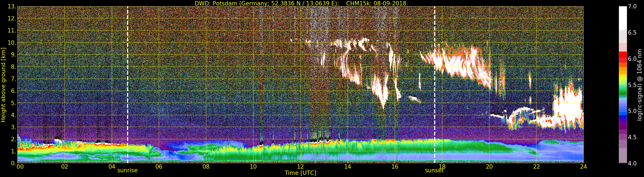Click colorbar tick label '5.5'
644x177 pixels.
(632, 85)
